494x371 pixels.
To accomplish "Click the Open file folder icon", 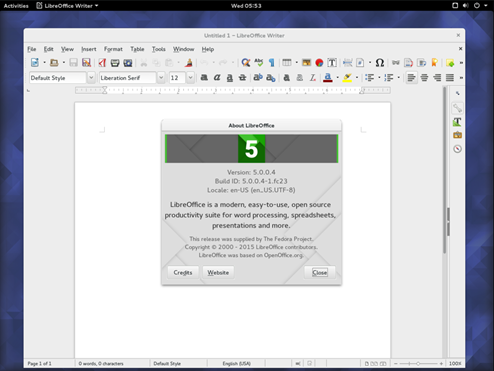I will (54, 62).
